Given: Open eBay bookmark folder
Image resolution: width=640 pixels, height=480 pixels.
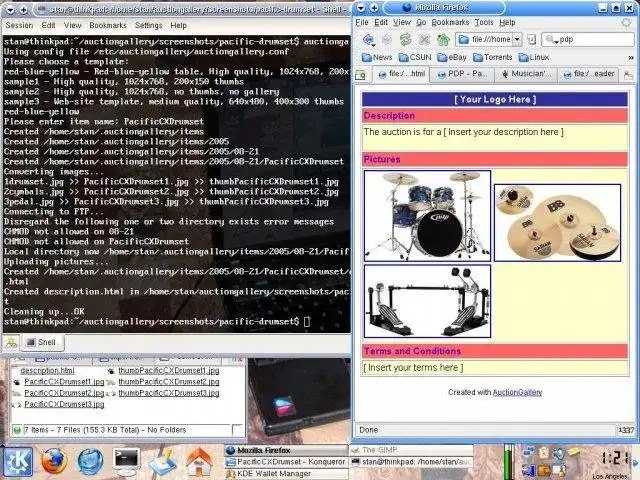Looking at the screenshot, I should pos(452,57).
